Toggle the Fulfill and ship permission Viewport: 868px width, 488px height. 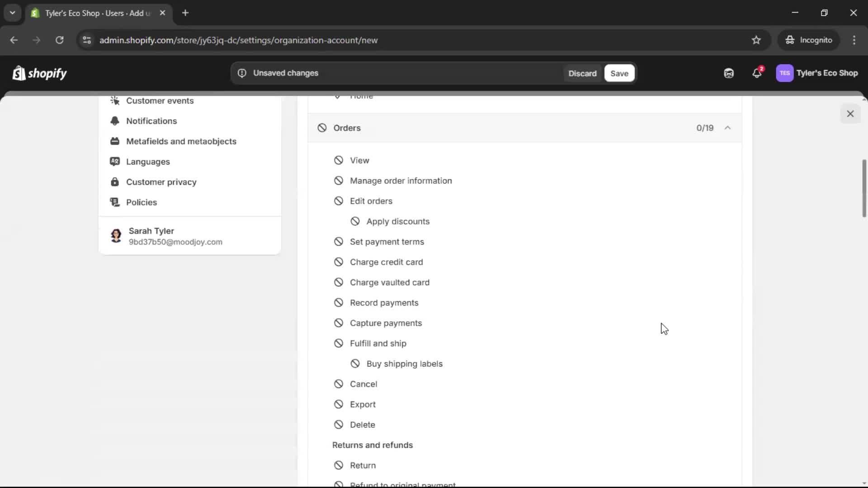pyautogui.click(x=339, y=343)
